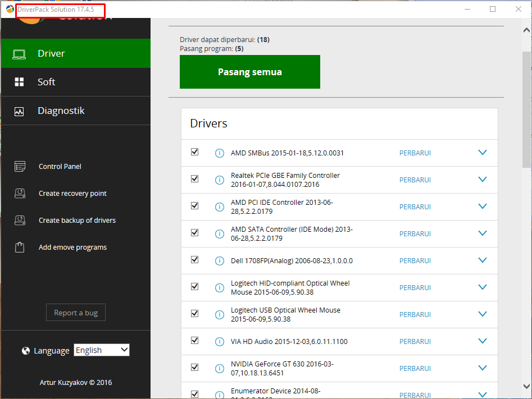Uncheck the VIA HD Audio checkbox
This screenshot has height=399, width=532.
coord(195,340)
